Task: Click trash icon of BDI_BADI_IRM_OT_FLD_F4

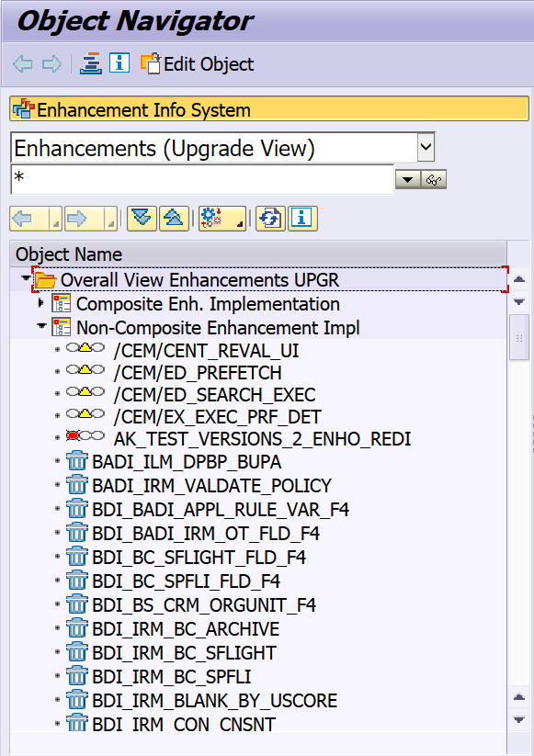Action: tap(76, 533)
